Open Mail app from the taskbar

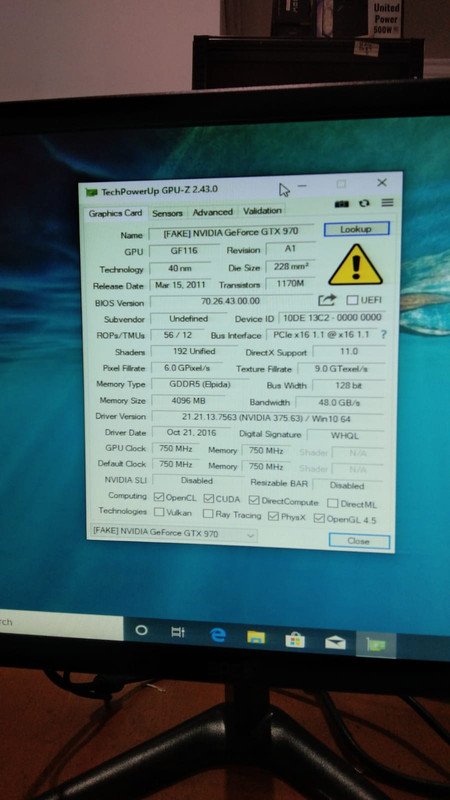tap(335, 642)
